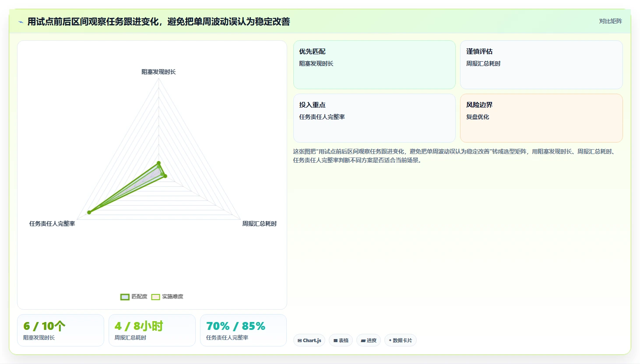Open the 优先匹配 card
The width and height of the screenshot is (640, 364).
coord(374,65)
